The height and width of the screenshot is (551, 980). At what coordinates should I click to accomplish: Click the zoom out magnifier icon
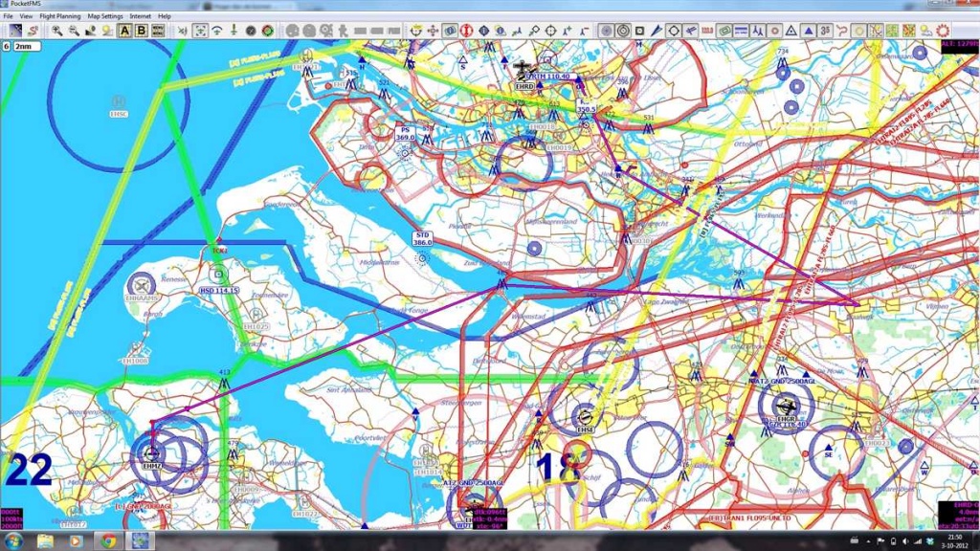[73, 31]
